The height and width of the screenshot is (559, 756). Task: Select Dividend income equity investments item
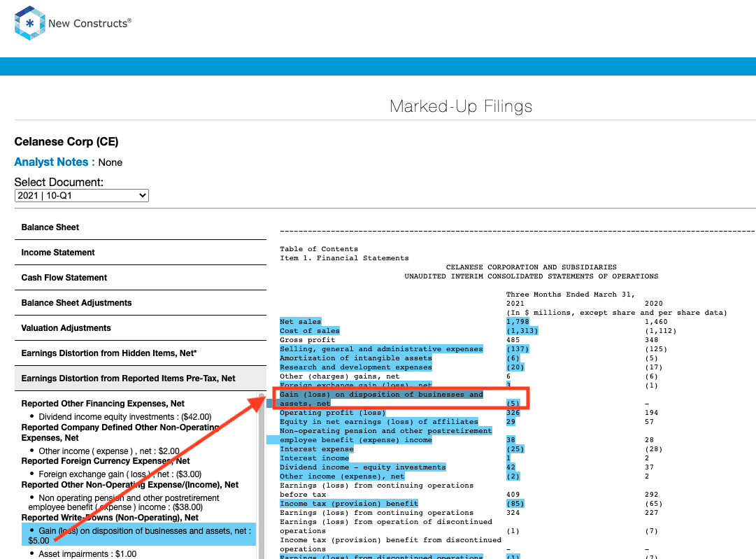click(125, 417)
